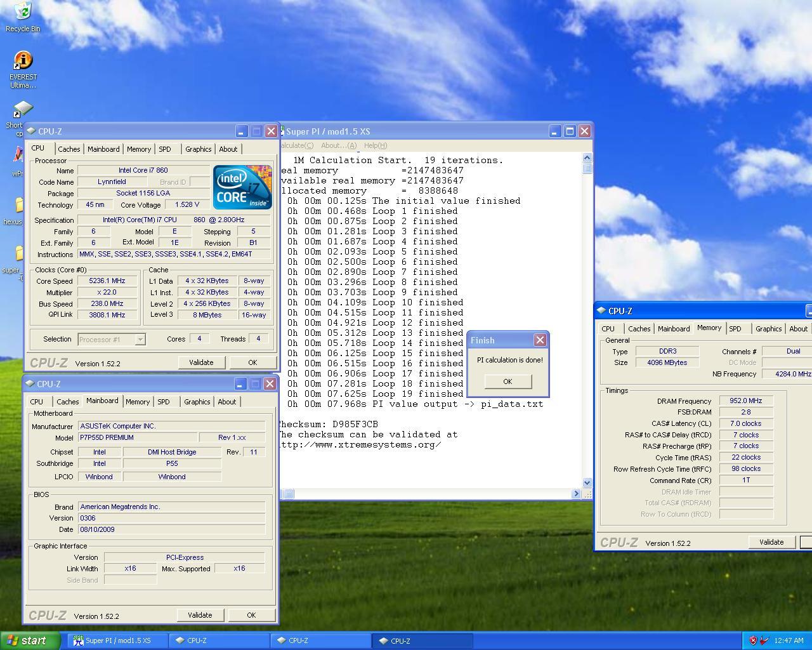Viewport: 812px width, 650px height.
Task: Click OK in the CPU tab window
Action: (x=252, y=362)
